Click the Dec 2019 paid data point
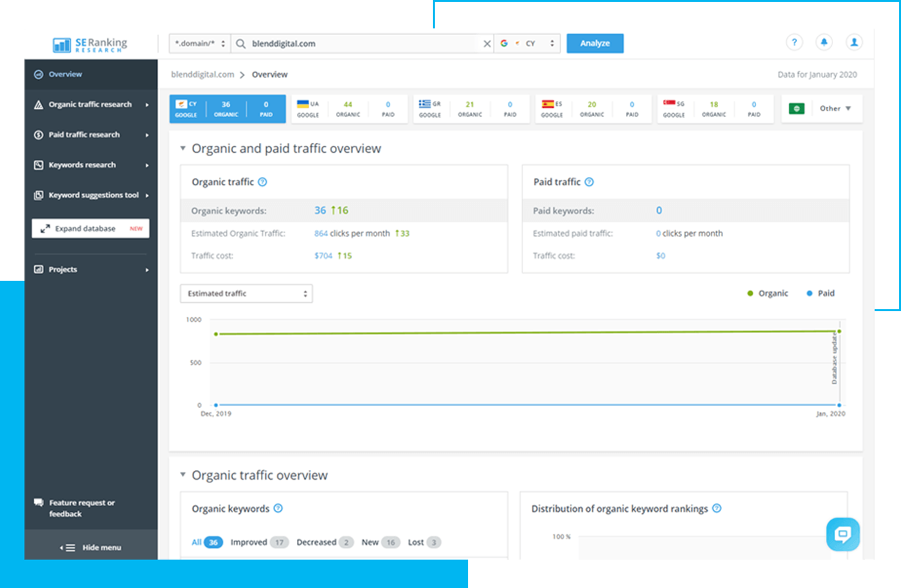The width and height of the screenshot is (901, 588). (216, 406)
